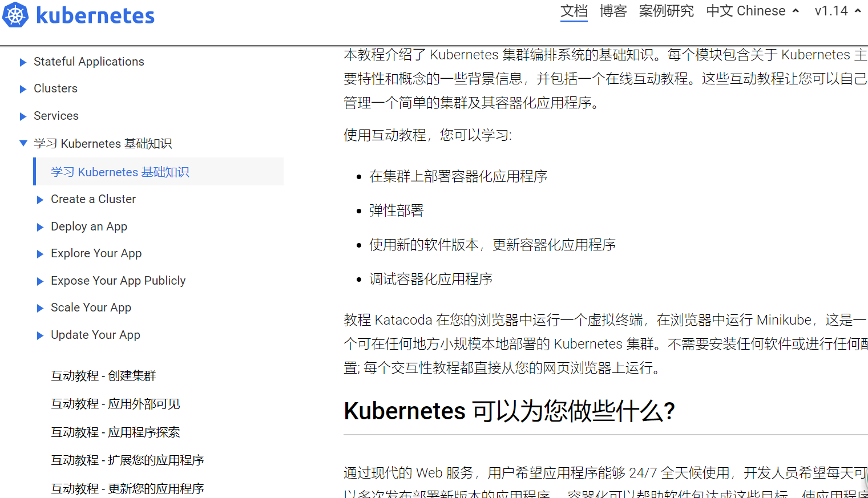
Task: Go to the 博客 blog menu item
Action: click(613, 11)
